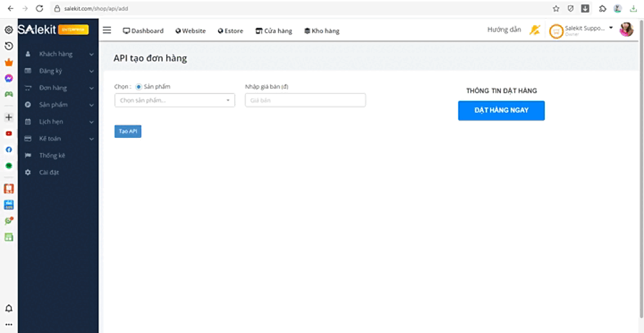Click the browser profile icon in toolbar
The image size is (644, 333).
(x=618, y=8)
